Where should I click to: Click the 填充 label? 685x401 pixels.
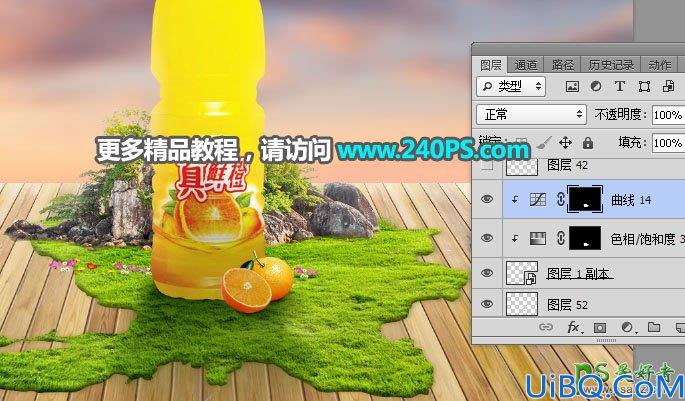coord(633,142)
